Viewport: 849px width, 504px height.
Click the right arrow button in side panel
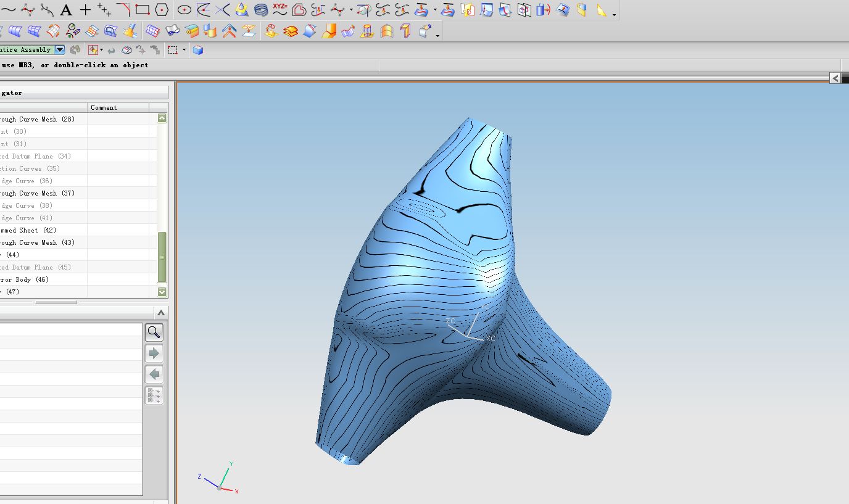coord(154,353)
